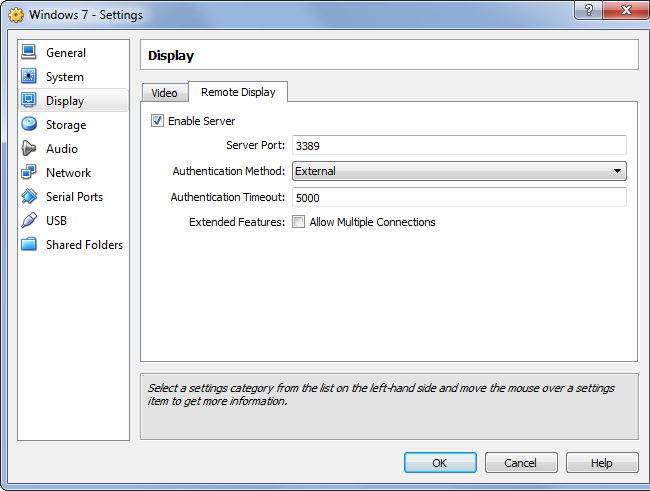Click into the Server Port field
This screenshot has height=491, width=650.
click(x=459, y=146)
